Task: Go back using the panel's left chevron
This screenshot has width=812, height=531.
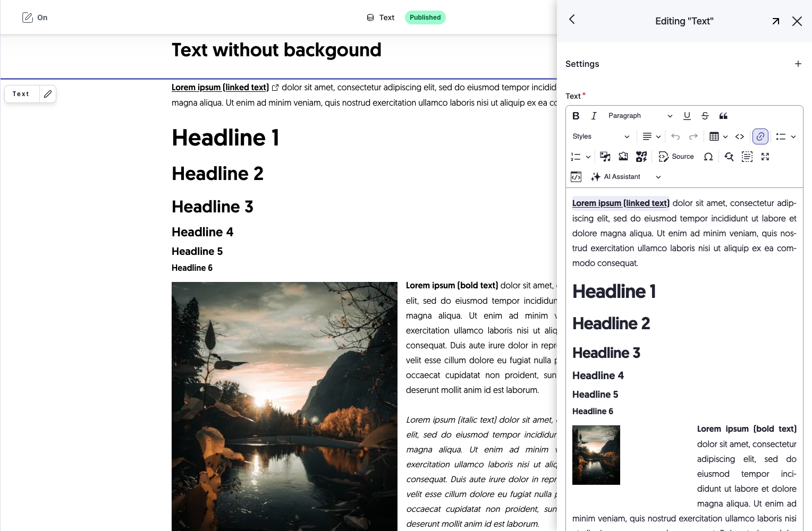Action: (572, 20)
